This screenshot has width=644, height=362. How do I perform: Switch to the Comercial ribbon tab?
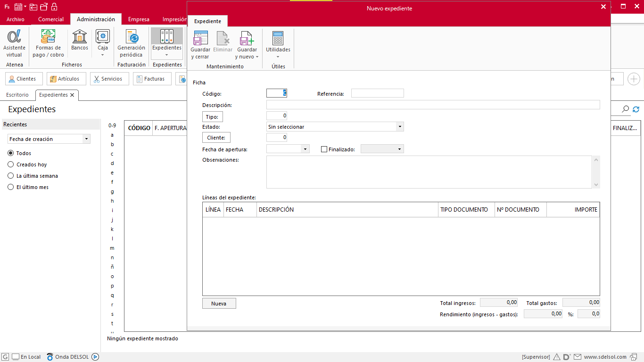(x=51, y=19)
